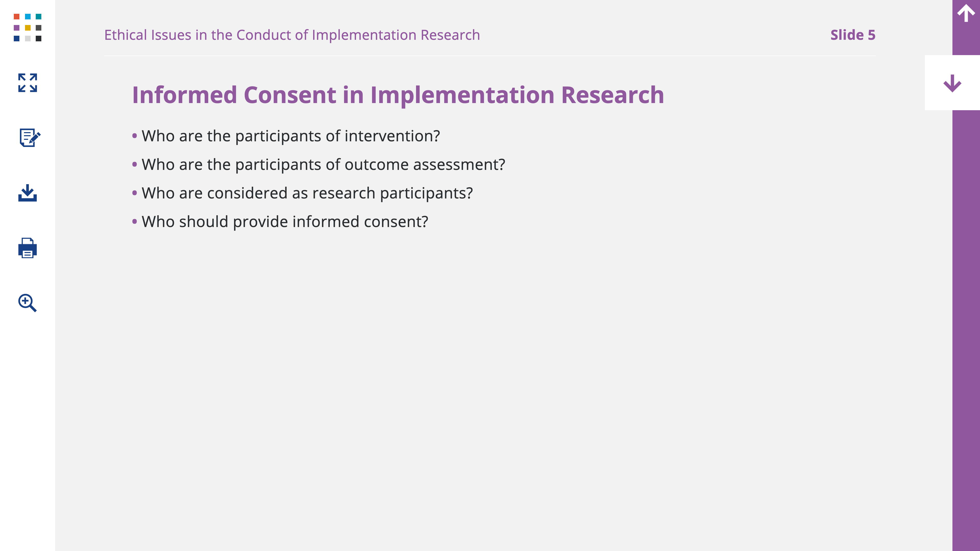Viewport: 980px width, 551px height.
Task: Select bullet "Who are the participants of intervention?"
Action: pyautogui.click(x=290, y=136)
